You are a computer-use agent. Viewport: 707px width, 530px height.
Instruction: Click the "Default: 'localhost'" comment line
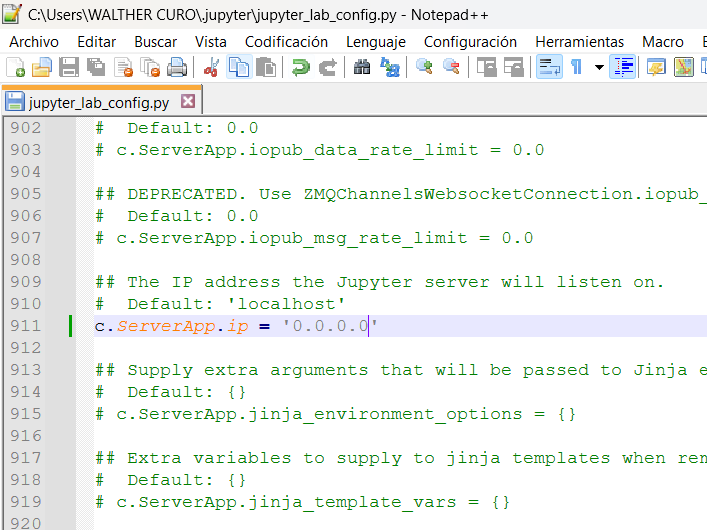coord(220,304)
